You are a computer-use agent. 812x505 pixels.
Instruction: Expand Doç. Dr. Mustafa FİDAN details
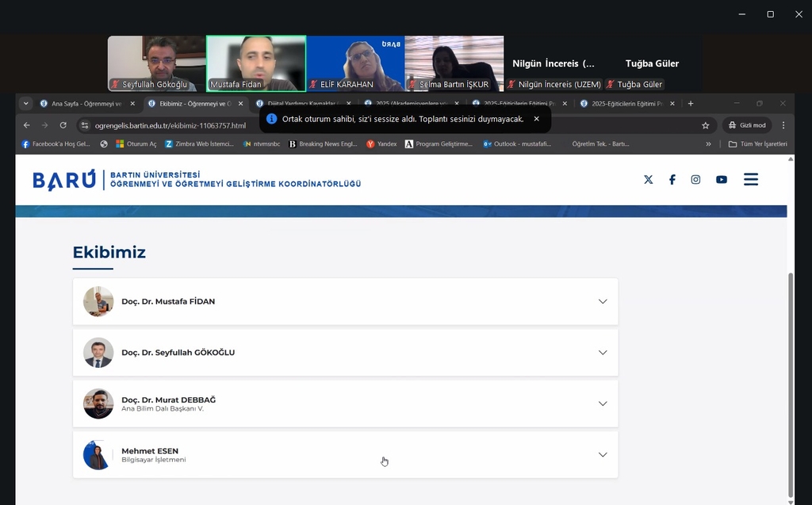pos(603,301)
